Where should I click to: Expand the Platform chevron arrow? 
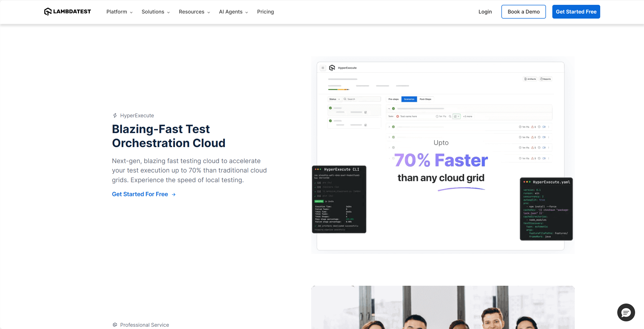pyautogui.click(x=131, y=12)
